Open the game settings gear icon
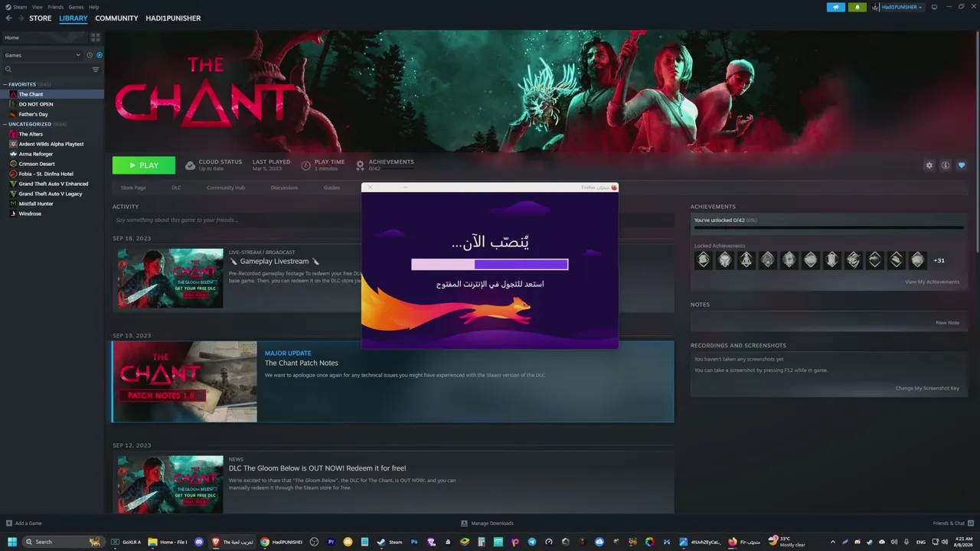 click(929, 165)
